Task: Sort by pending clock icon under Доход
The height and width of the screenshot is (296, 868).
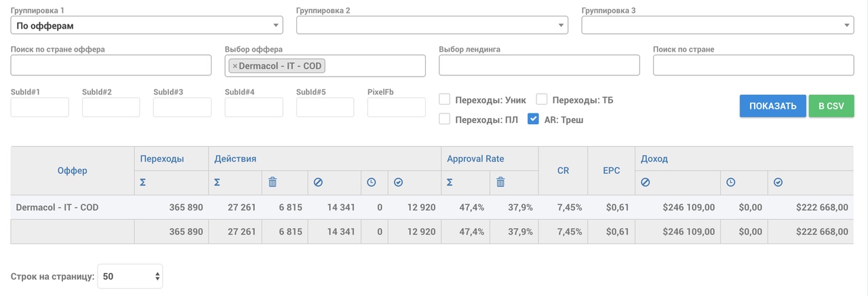Action: click(731, 182)
